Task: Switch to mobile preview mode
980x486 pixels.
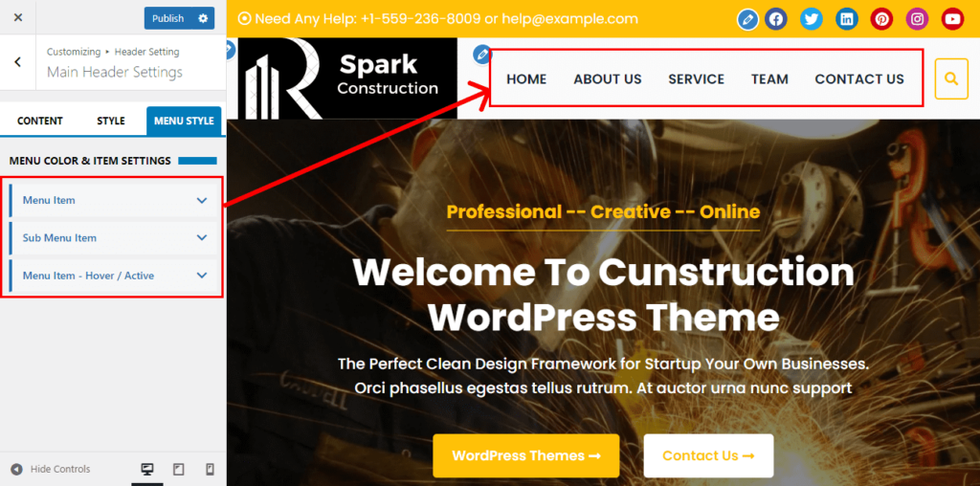Action: point(210,469)
